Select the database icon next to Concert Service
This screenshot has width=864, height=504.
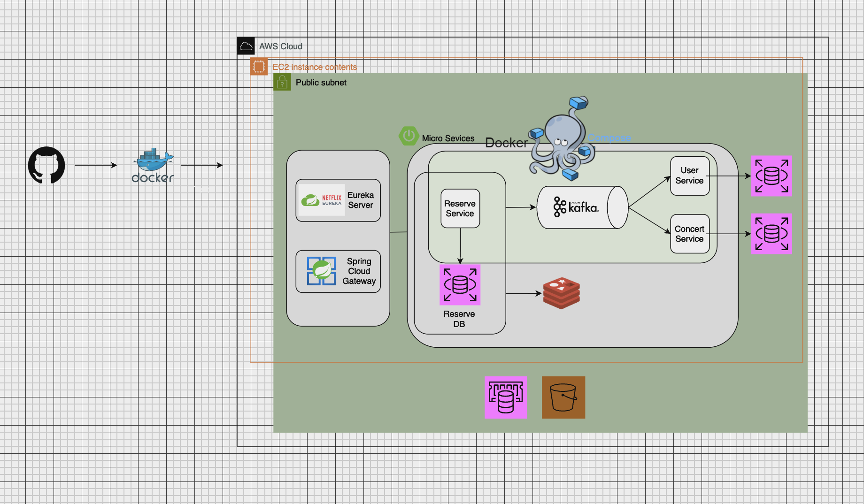pyautogui.click(x=771, y=234)
